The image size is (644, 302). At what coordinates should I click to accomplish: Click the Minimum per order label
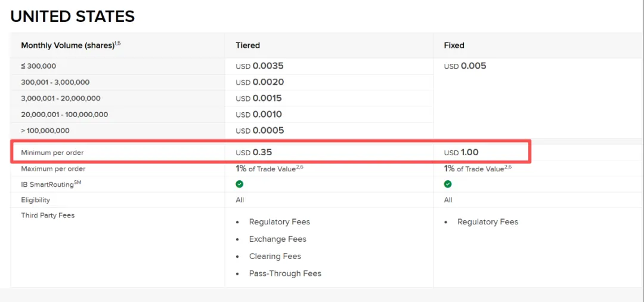[x=52, y=153]
